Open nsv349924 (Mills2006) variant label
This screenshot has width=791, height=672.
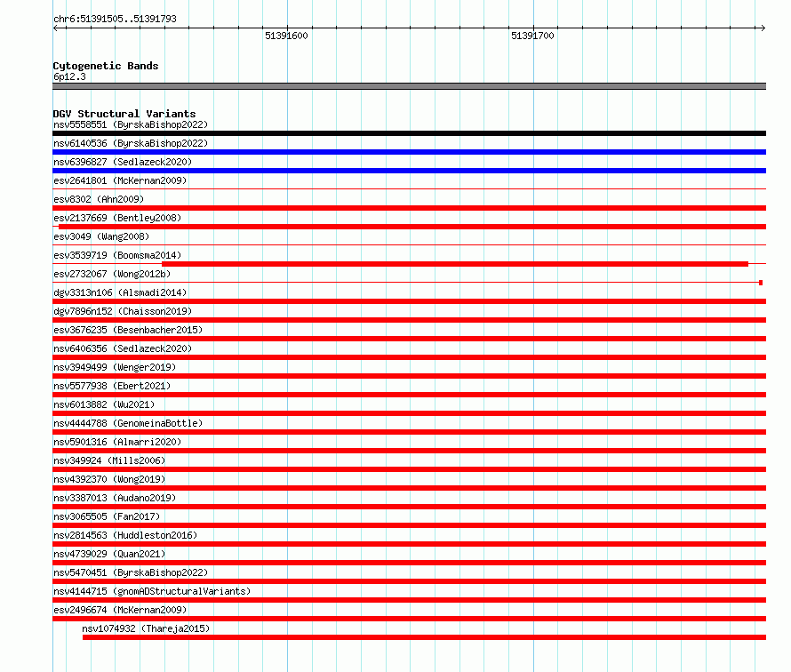109,460
